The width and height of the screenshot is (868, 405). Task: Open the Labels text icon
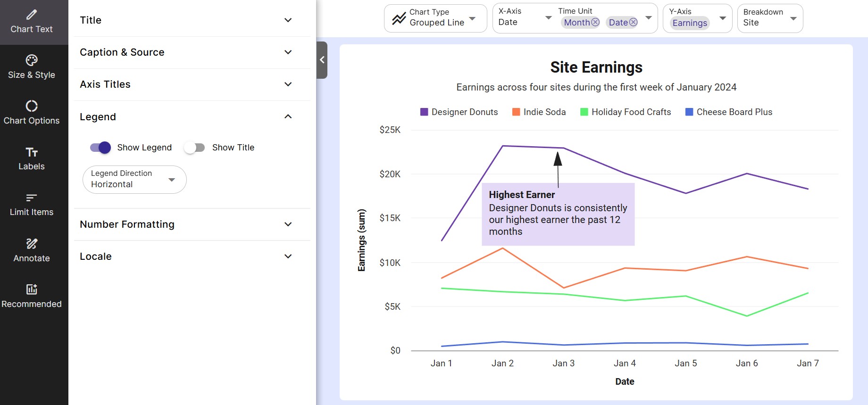coord(32,152)
